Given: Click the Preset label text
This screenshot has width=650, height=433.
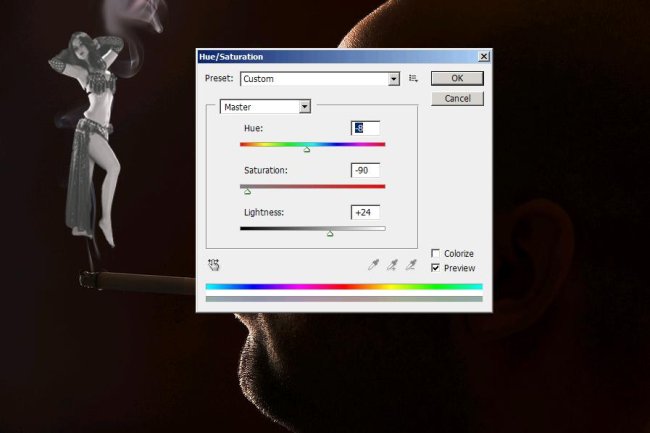Looking at the screenshot, I should tap(219, 78).
